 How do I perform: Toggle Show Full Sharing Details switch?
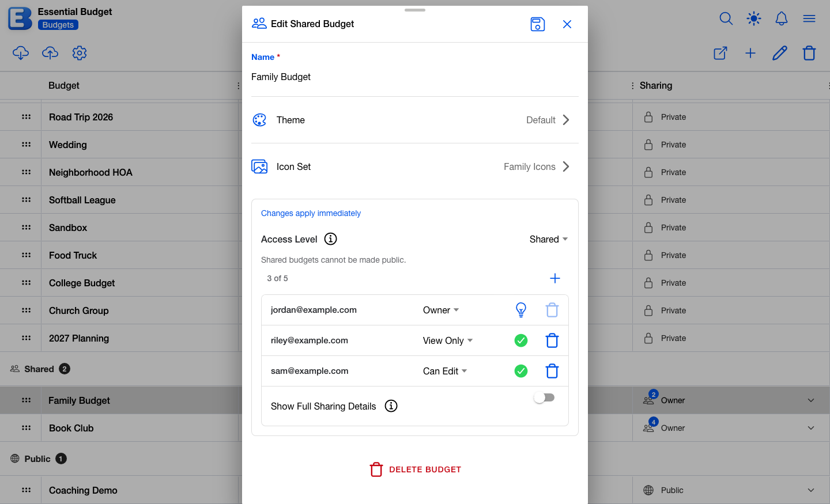pyautogui.click(x=544, y=397)
